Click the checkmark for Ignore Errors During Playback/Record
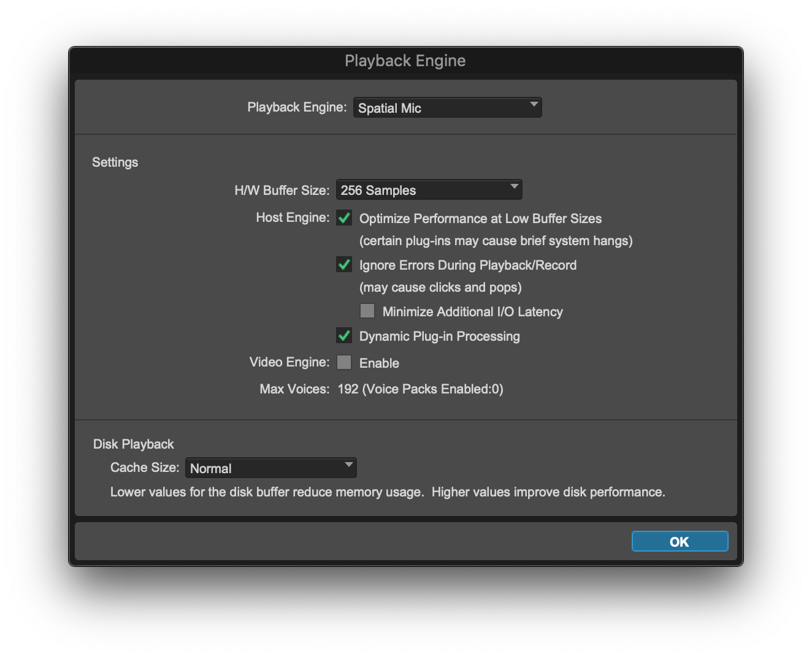 click(x=344, y=264)
